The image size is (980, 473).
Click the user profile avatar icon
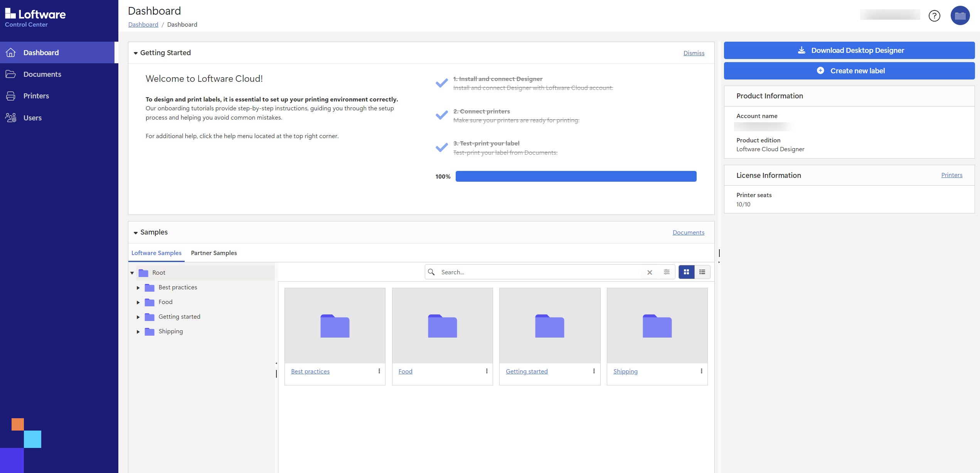(960, 16)
